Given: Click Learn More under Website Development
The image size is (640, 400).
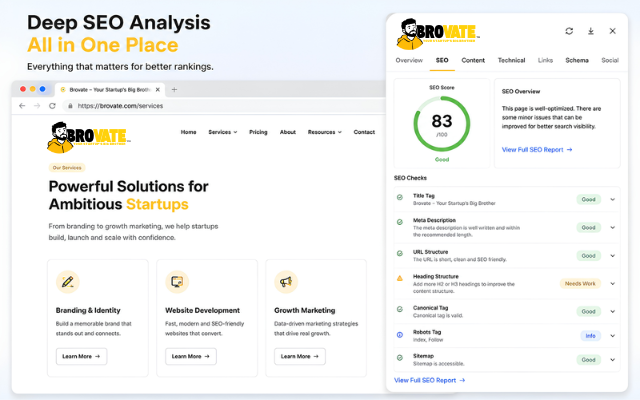Looking at the screenshot, I should click(191, 356).
